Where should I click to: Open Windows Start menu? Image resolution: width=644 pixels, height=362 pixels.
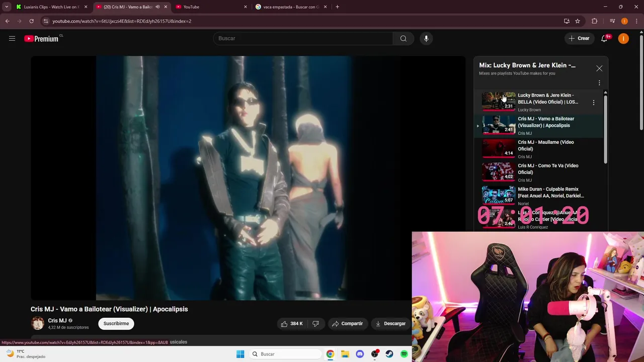point(240,354)
